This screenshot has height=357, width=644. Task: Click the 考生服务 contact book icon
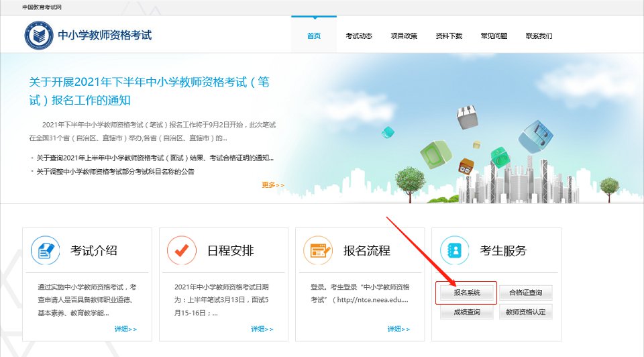click(x=454, y=250)
